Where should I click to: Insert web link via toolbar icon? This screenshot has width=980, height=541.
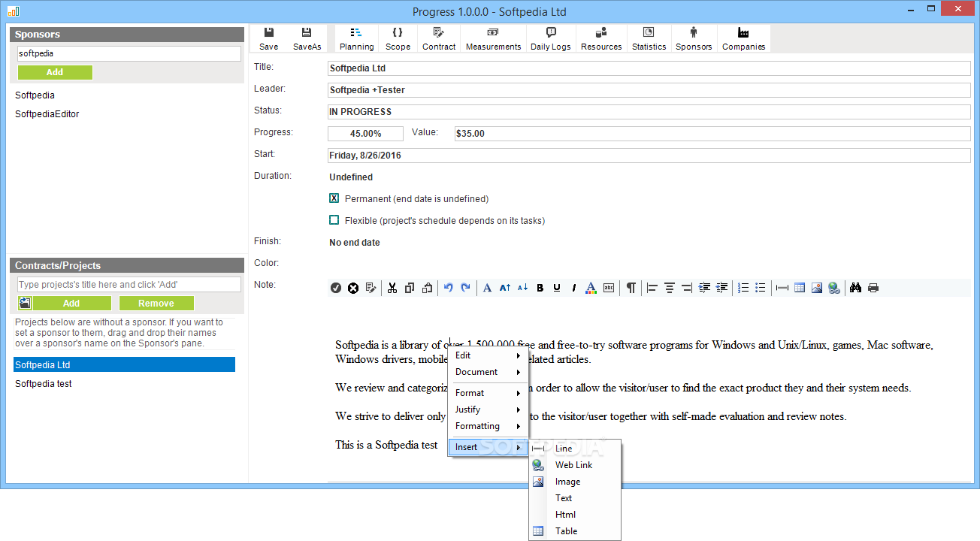[x=834, y=288]
